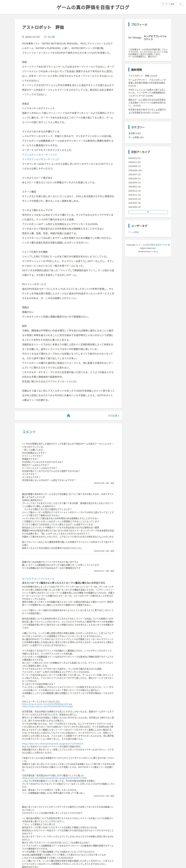This screenshot has height=868, width=186.
Task: Open archive 2023/11 (2)
Action: click(x=134, y=195)
